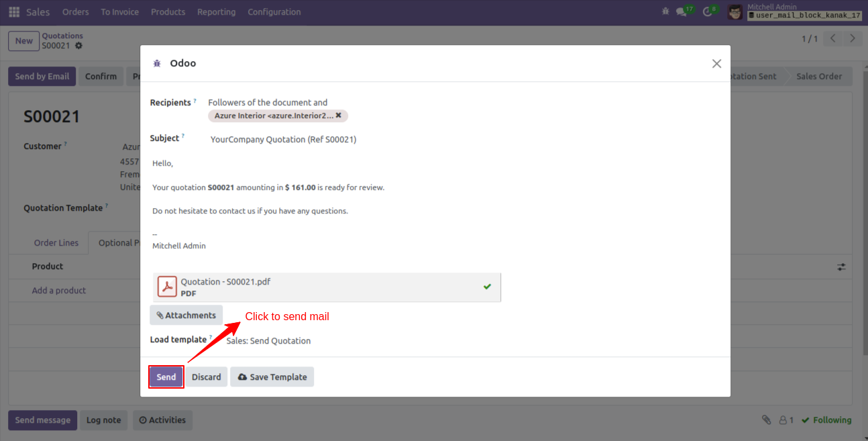This screenshot has width=868, height=441.
Task: Click the Attachments upload button
Action: coord(186,315)
